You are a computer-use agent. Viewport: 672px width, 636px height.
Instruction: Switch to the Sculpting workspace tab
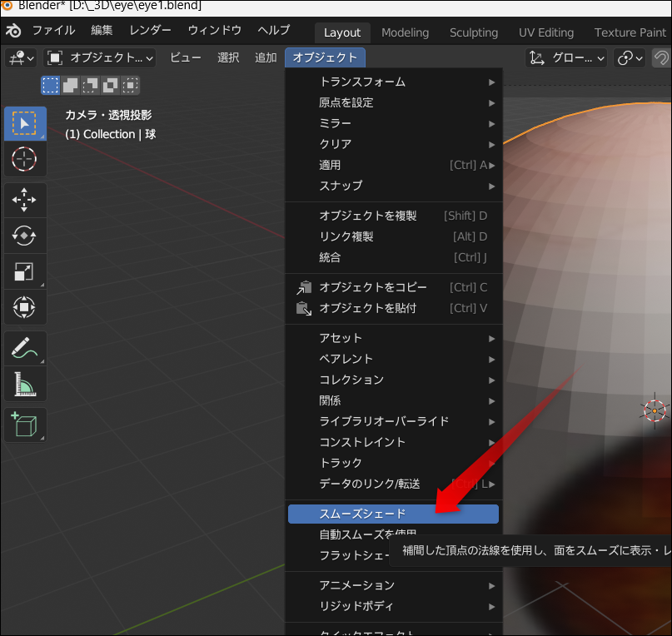[x=474, y=32]
